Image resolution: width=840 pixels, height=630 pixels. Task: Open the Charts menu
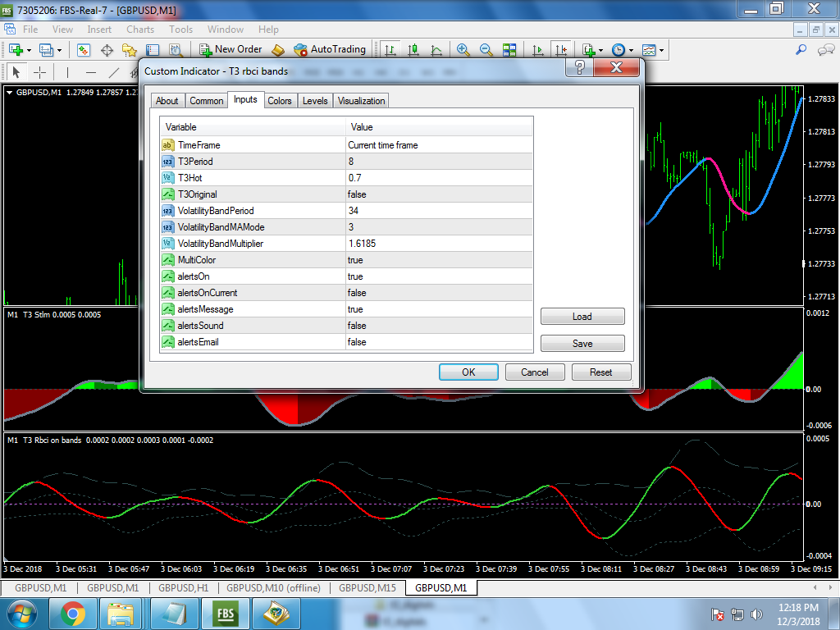pos(140,30)
